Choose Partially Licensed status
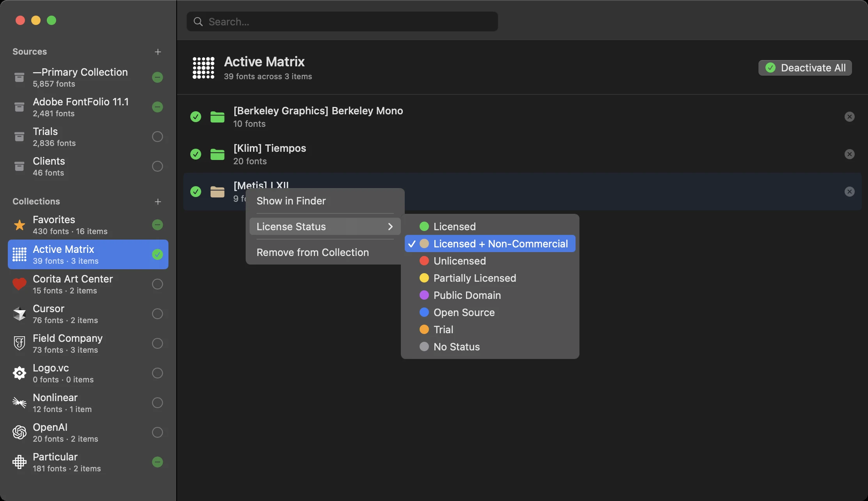Image resolution: width=868 pixels, height=501 pixels. click(490, 278)
